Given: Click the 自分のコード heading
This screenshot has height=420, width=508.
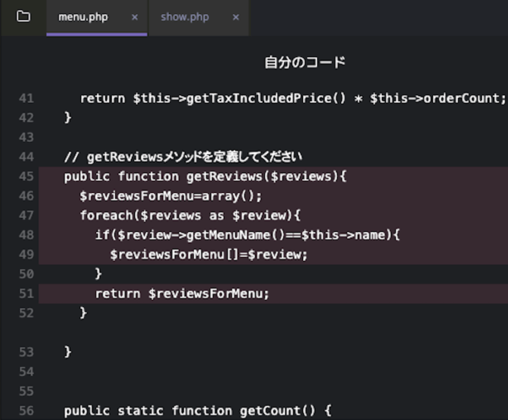Looking at the screenshot, I should 304,62.
